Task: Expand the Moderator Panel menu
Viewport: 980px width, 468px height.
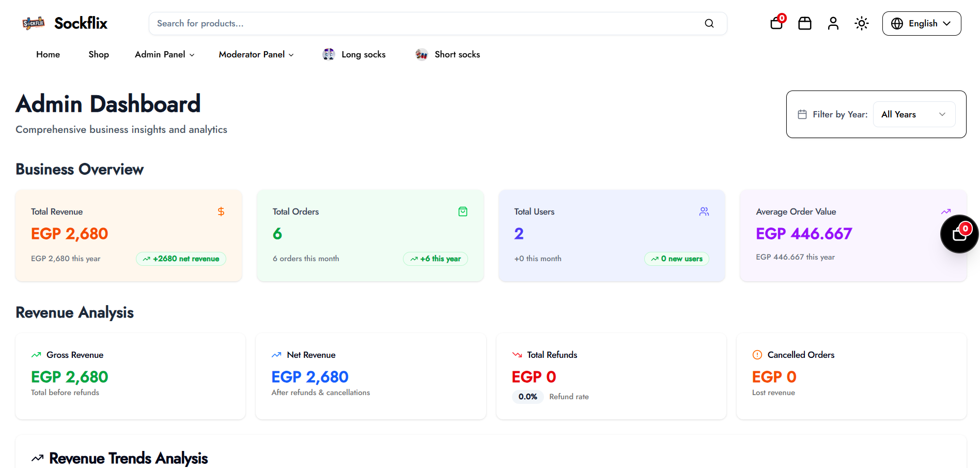Action: coord(256,54)
